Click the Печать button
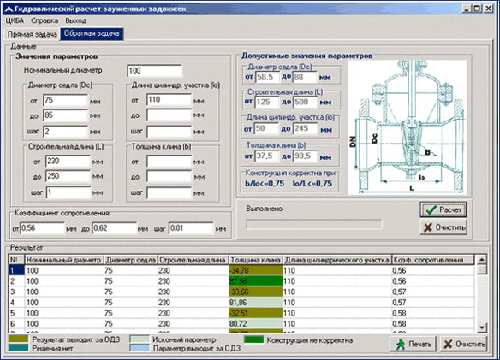Viewport: 500px width, 360px height. 413,344
